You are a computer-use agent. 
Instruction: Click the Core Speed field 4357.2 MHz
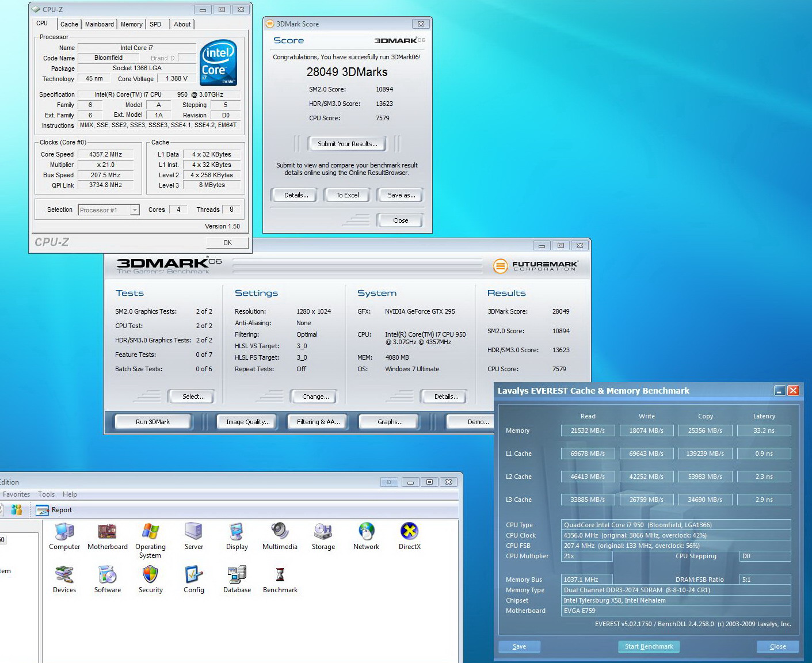[106, 154]
